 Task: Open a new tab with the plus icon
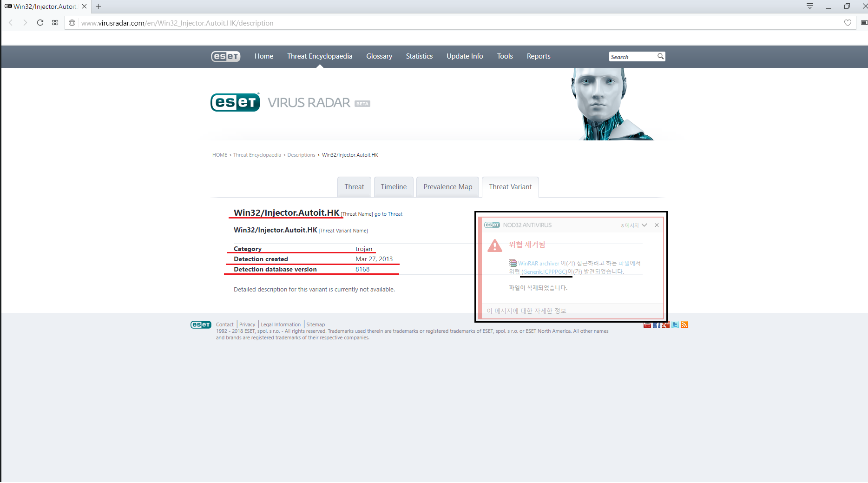click(98, 7)
